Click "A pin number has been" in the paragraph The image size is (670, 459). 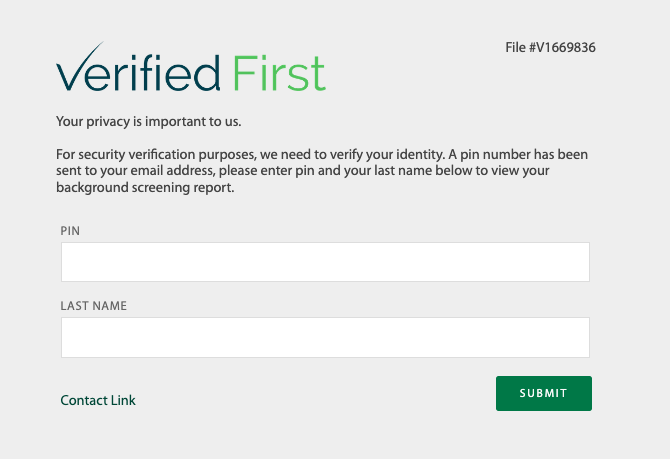[518, 154]
